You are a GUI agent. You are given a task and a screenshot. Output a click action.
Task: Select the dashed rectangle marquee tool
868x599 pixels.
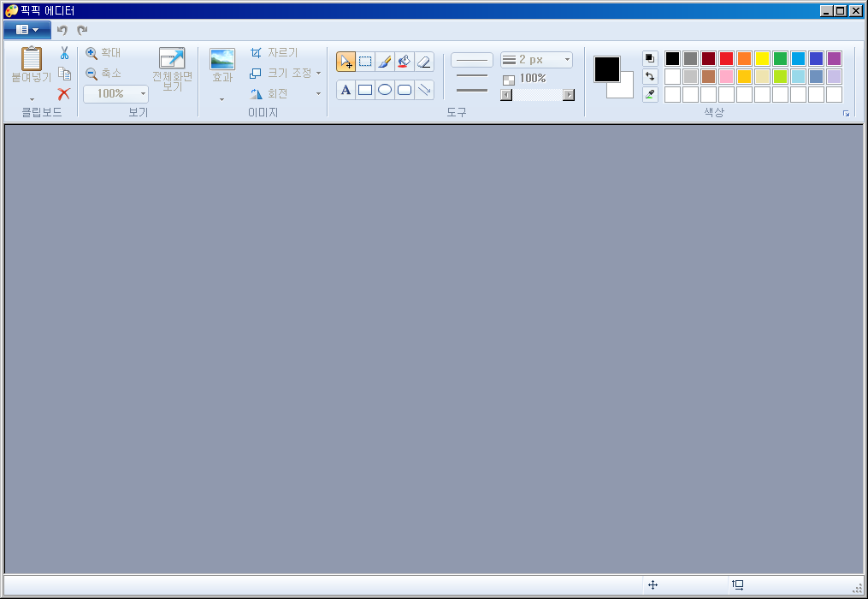tap(365, 62)
